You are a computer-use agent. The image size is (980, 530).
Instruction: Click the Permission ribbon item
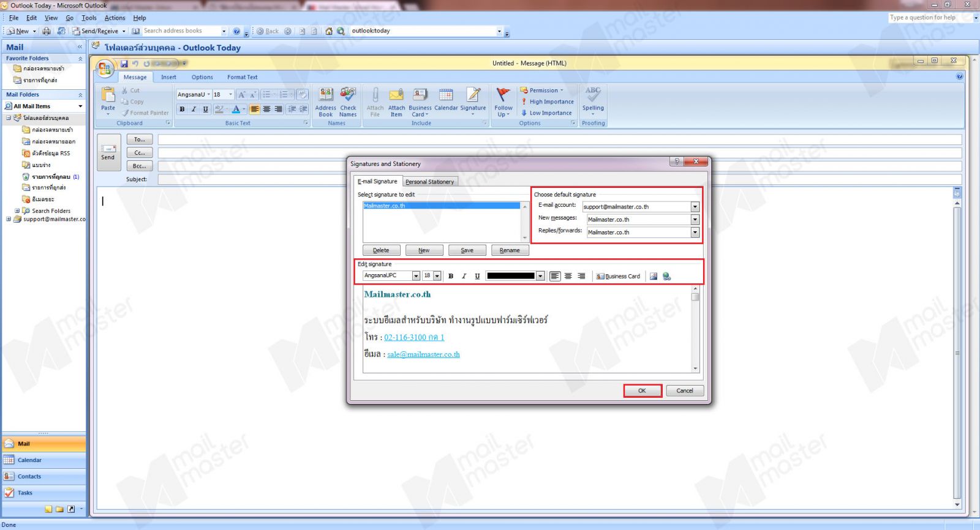541,91
